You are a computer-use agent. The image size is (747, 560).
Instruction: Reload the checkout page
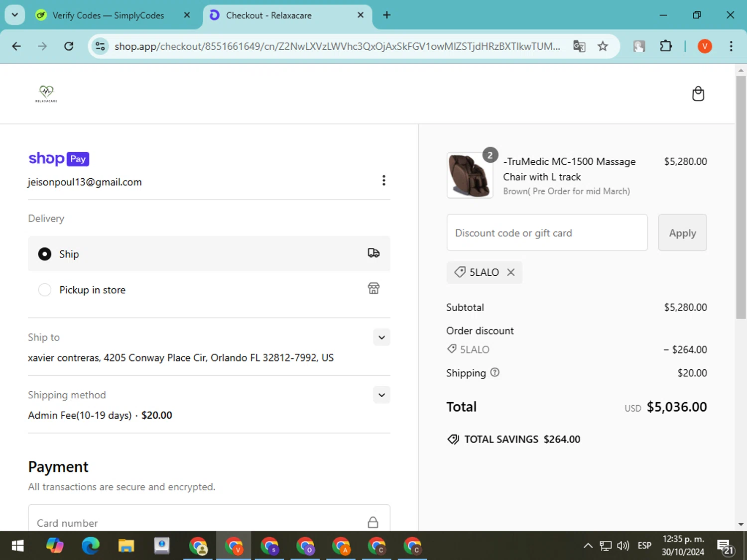pos(69,46)
